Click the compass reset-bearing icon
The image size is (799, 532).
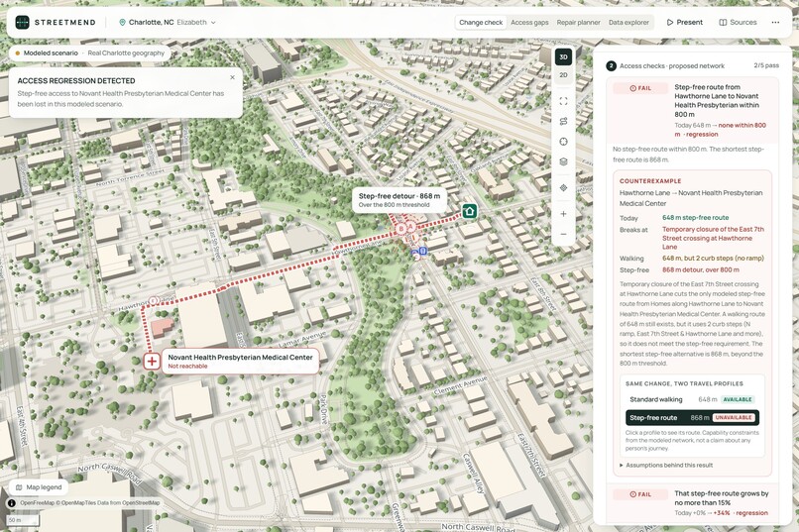563,142
